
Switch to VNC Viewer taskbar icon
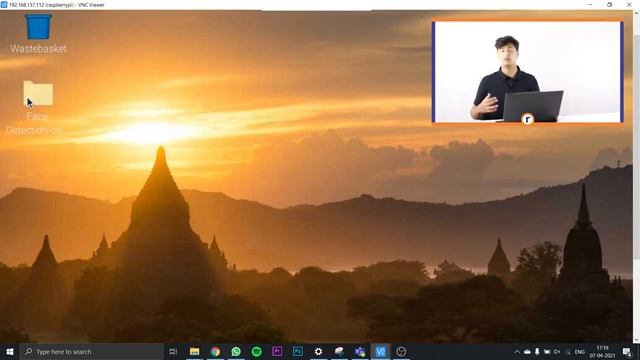click(x=380, y=351)
